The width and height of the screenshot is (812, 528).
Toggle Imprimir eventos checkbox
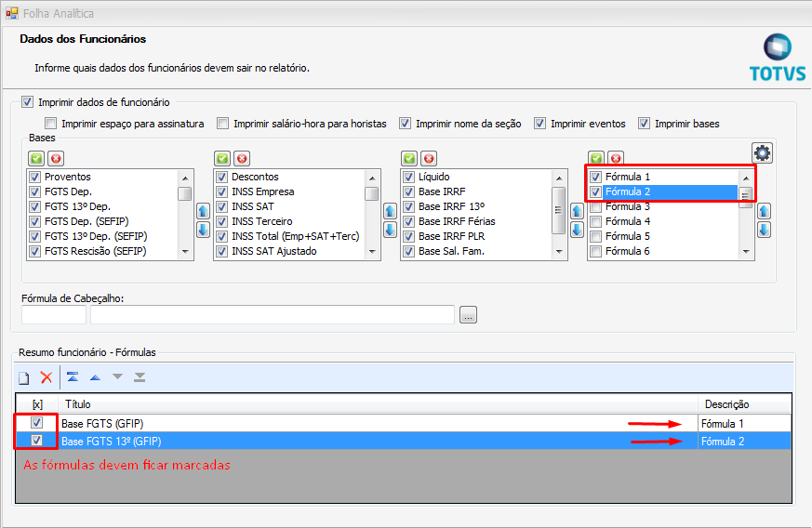coord(540,124)
